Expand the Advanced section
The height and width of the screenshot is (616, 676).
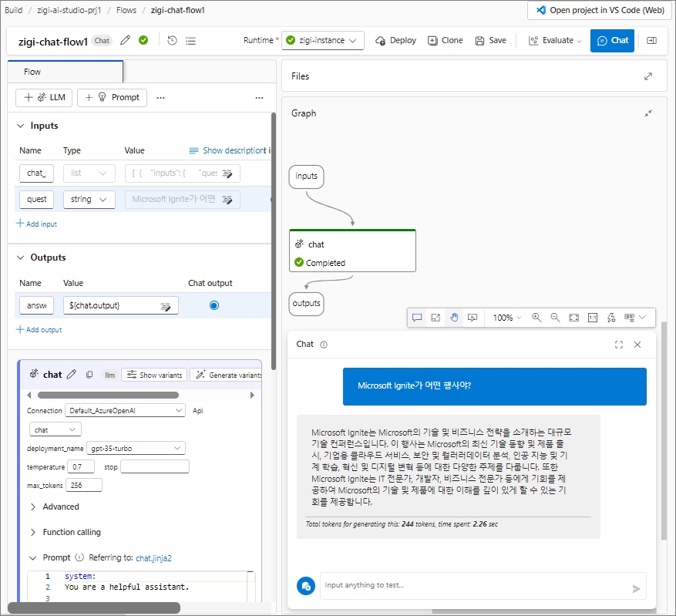[33, 507]
